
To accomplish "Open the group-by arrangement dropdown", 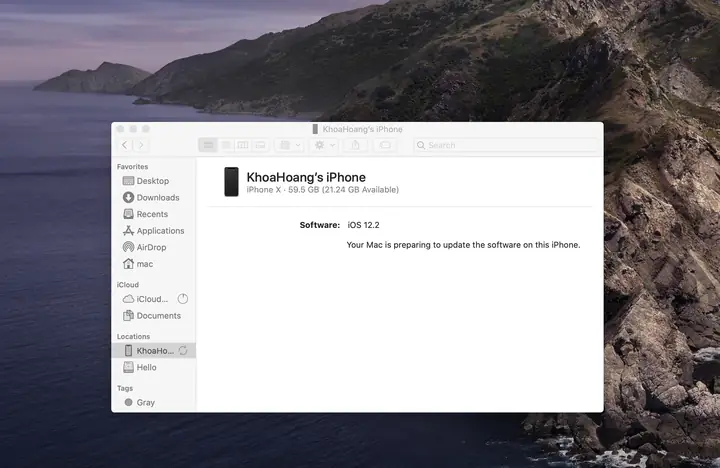I will coord(290,145).
